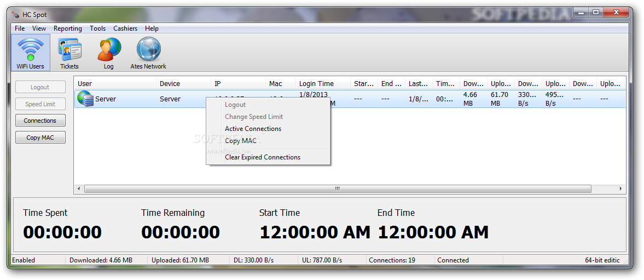This screenshot has width=644, height=280.
Task: Click "Connections: 19" status entry
Action: pyautogui.click(x=392, y=260)
